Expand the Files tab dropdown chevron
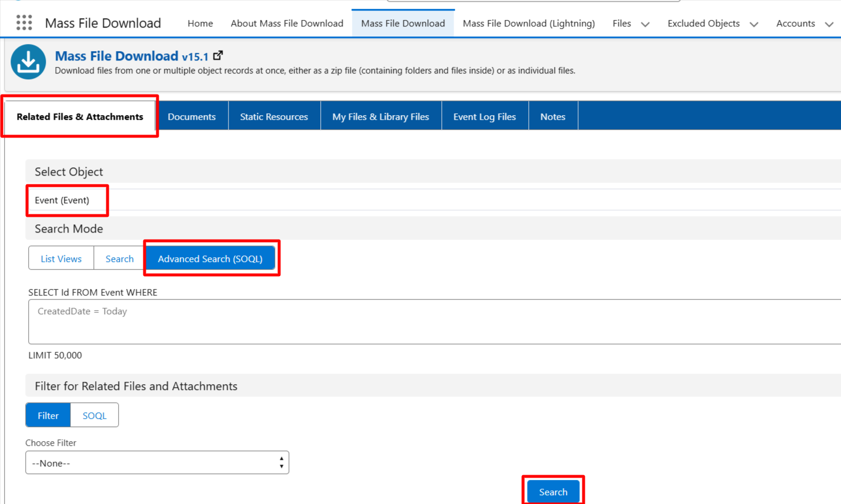 [645, 24]
